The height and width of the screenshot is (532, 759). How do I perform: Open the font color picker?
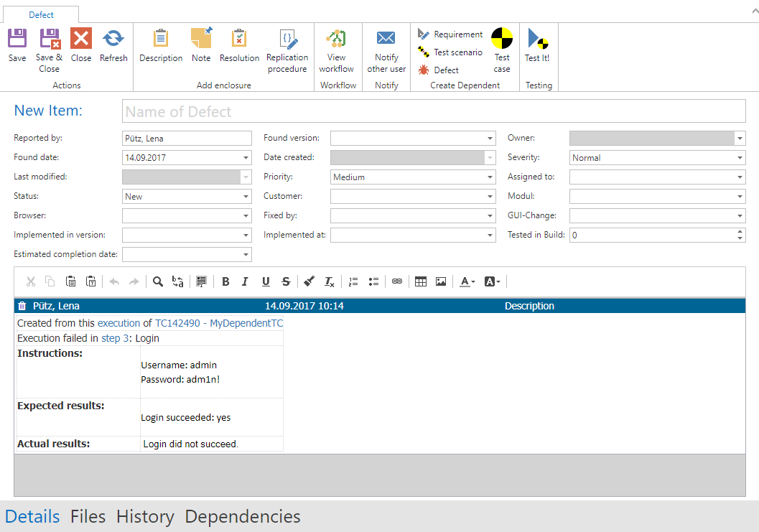[467, 282]
